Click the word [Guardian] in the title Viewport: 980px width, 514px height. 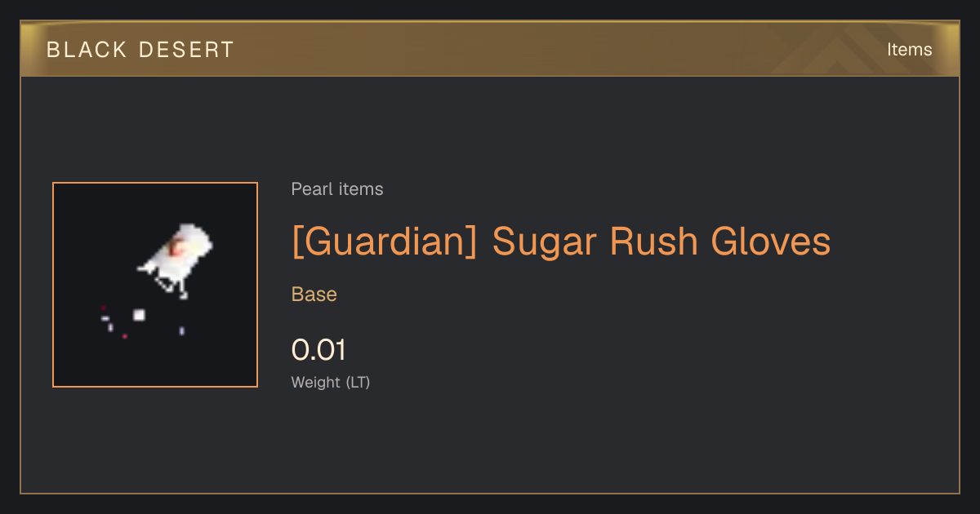(x=384, y=241)
